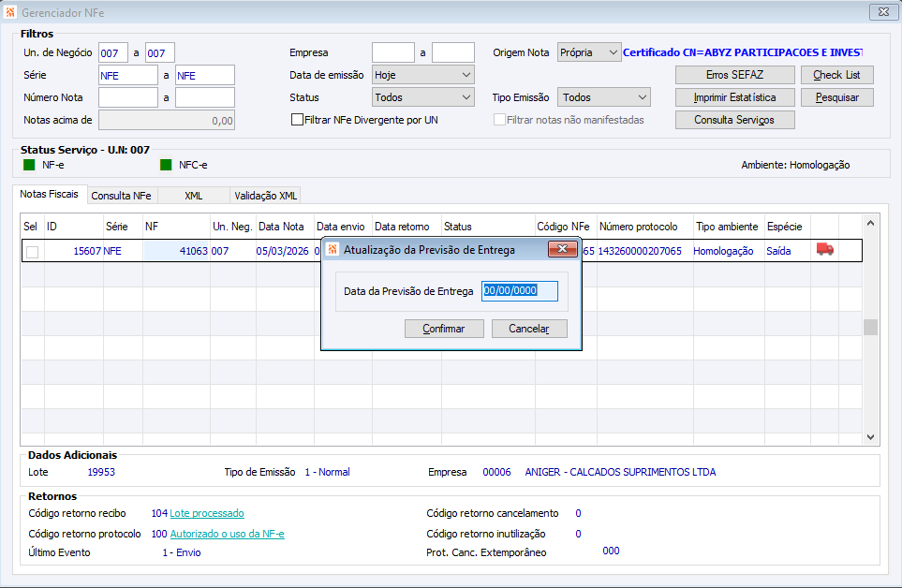Image resolution: width=902 pixels, height=588 pixels.
Task: Click the second Un. de Negócio field
Action: coord(159,52)
